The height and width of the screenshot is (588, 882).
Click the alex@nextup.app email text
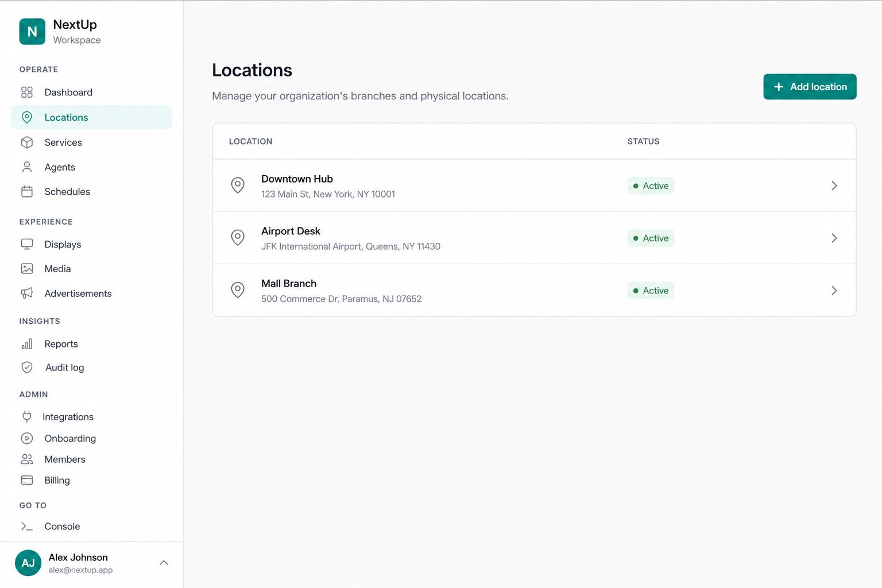80,570
